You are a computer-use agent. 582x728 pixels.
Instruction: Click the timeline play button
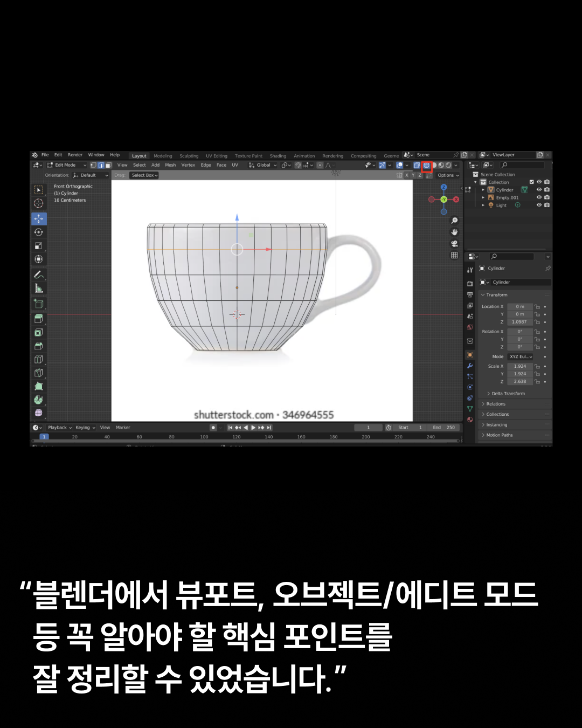tap(253, 428)
